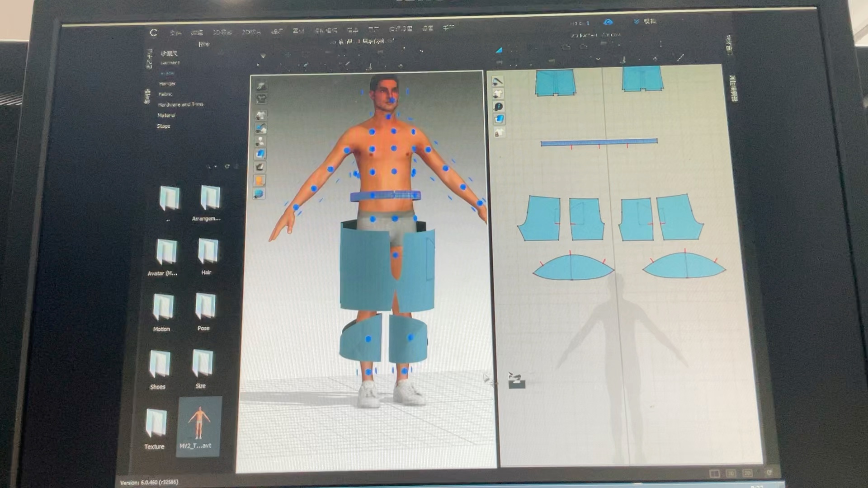Screen dimensions: 868x488
Task: Open the Pose folder
Action: [x=204, y=312]
